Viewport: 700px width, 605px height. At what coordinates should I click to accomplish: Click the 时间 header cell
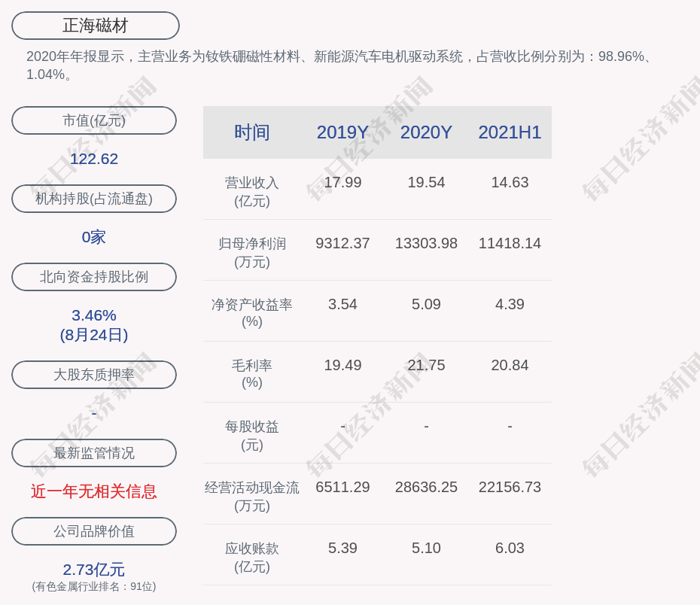251,132
